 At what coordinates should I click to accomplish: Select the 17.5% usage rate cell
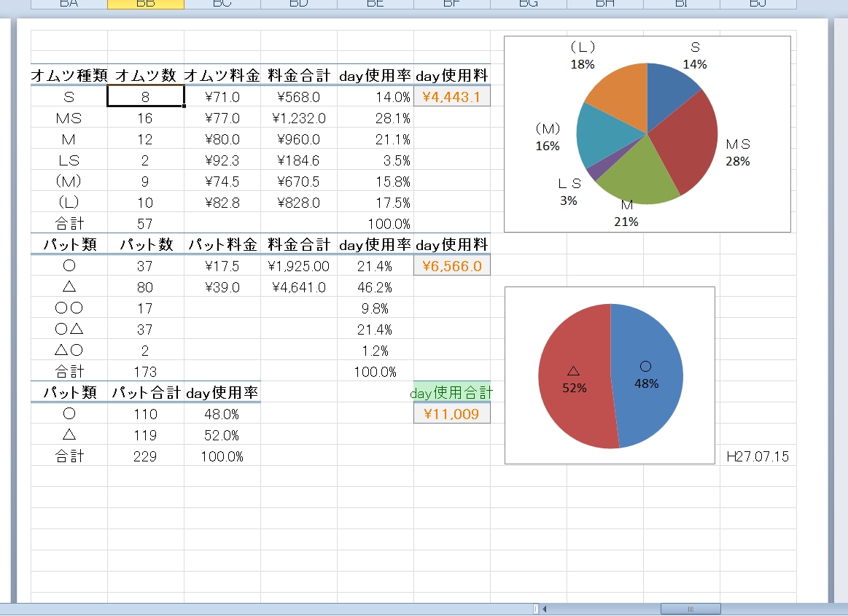tap(376, 202)
